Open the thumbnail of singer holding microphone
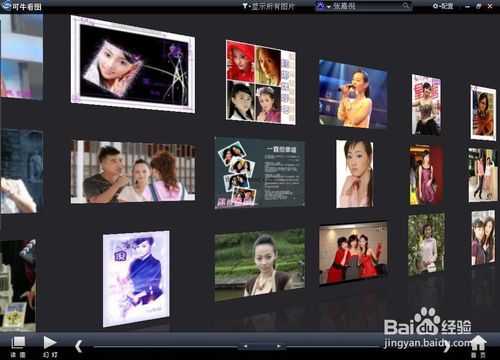500x360 pixels. [x=353, y=95]
